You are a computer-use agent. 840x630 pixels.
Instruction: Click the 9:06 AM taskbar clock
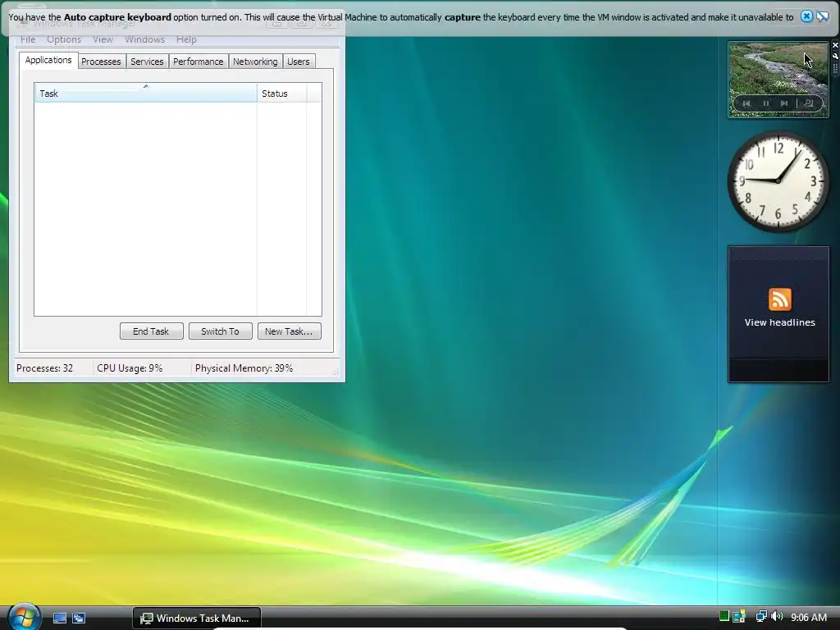pos(808,617)
